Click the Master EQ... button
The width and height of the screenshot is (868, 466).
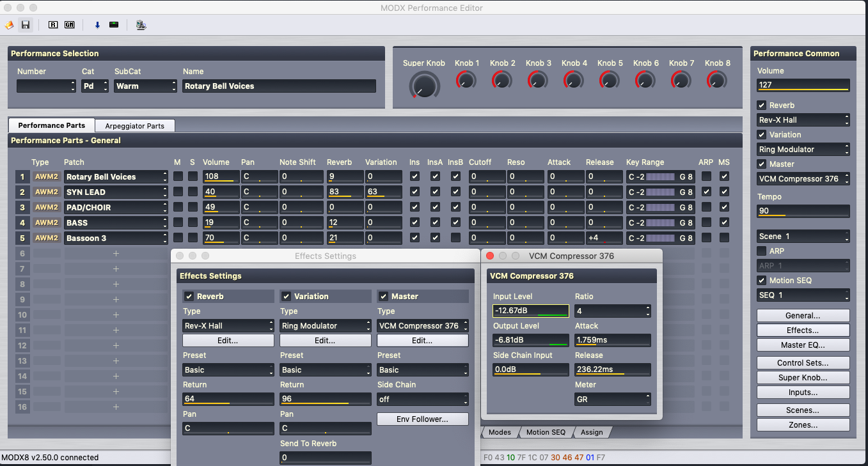803,345
